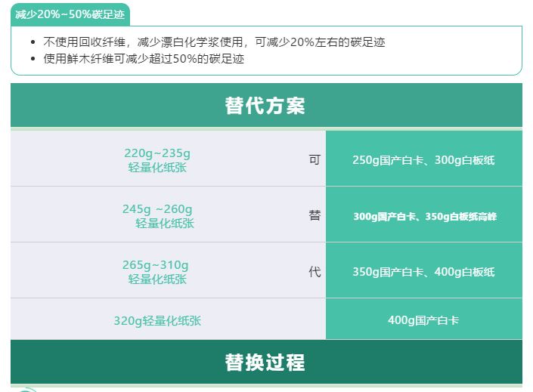Click 250g国产白卡、300g白板纸 green cell

pyautogui.click(x=423, y=160)
